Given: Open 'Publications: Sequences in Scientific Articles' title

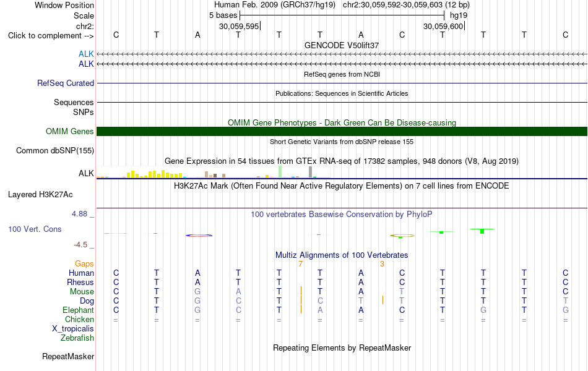Looking at the screenshot, I should click(x=342, y=93).
